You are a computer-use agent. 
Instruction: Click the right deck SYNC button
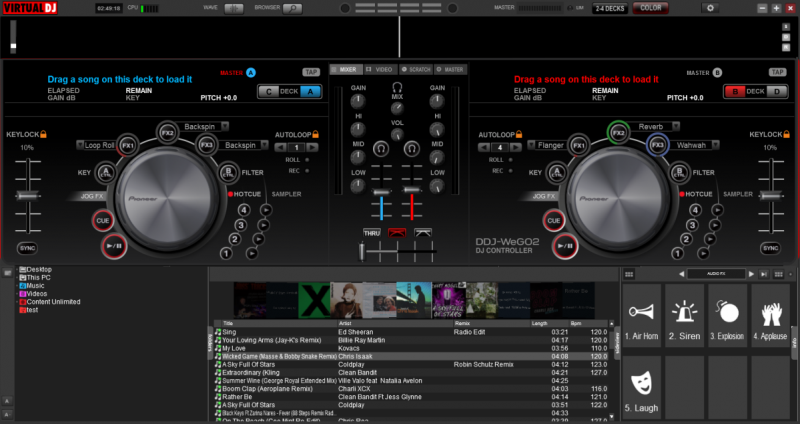click(x=770, y=248)
